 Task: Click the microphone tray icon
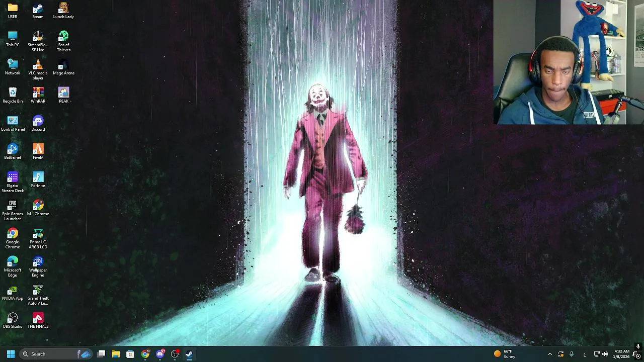click(572, 354)
